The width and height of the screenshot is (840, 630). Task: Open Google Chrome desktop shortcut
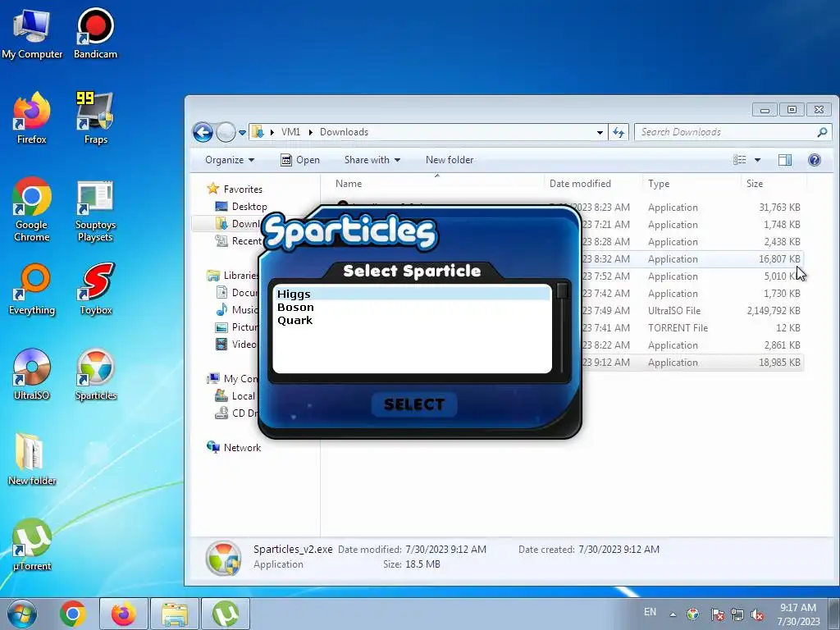[32, 209]
